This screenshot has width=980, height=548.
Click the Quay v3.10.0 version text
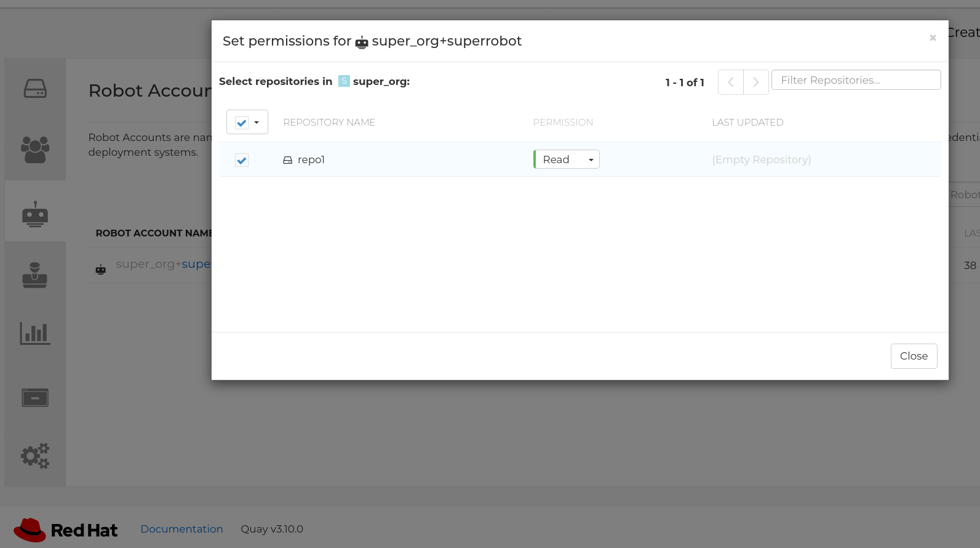[272, 529]
